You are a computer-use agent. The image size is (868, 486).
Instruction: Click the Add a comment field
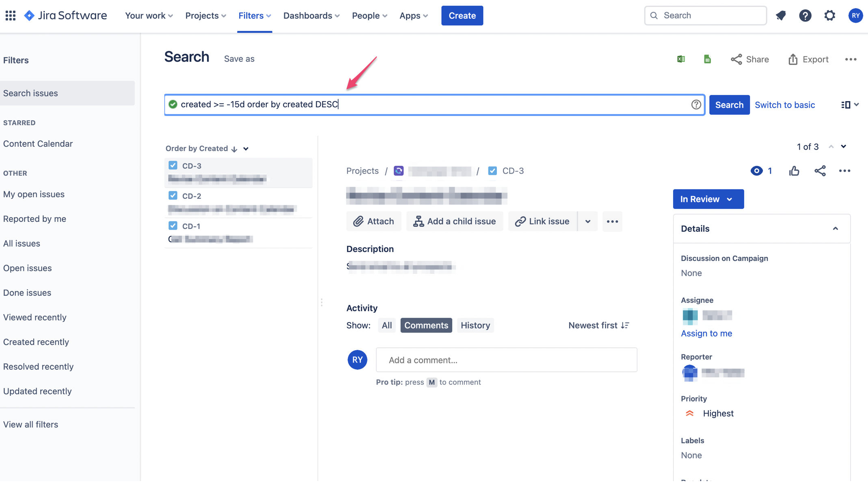pyautogui.click(x=506, y=360)
